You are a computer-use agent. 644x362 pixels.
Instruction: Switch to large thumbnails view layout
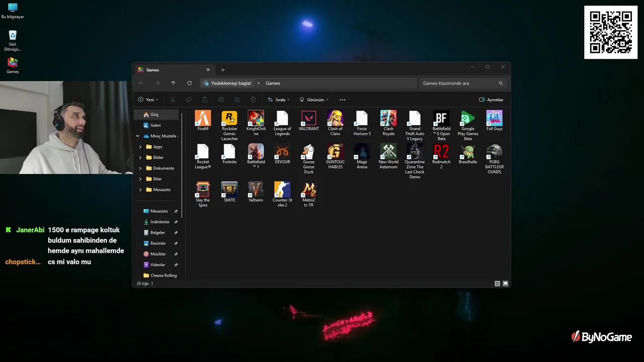click(x=506, y=284)
